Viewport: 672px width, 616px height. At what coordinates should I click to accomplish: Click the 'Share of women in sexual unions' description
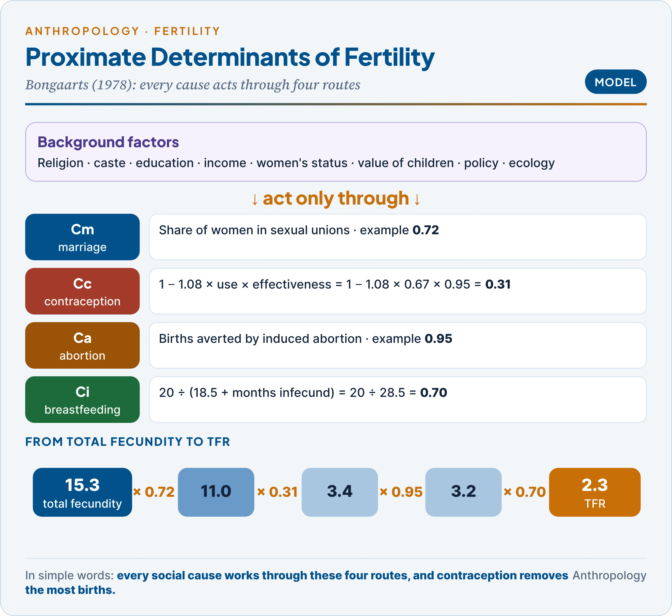(x=299, y=230)
